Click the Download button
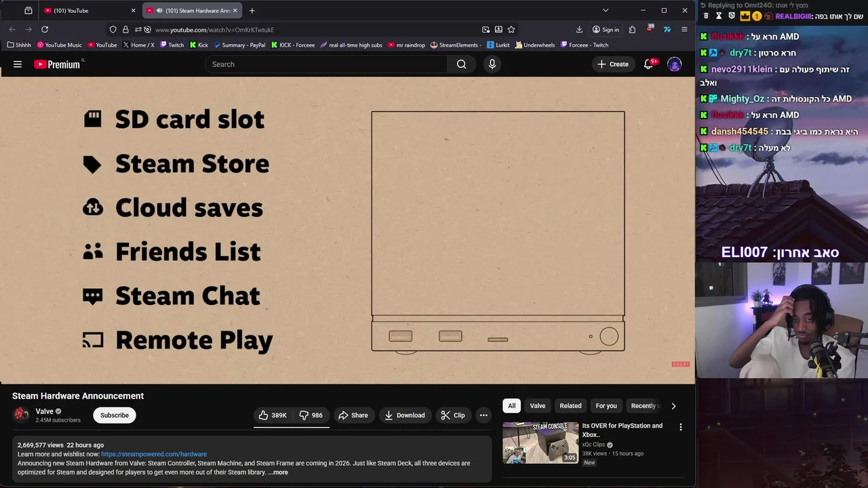The width and height of the screenshot is (868, 488). (x=405, y=415)
